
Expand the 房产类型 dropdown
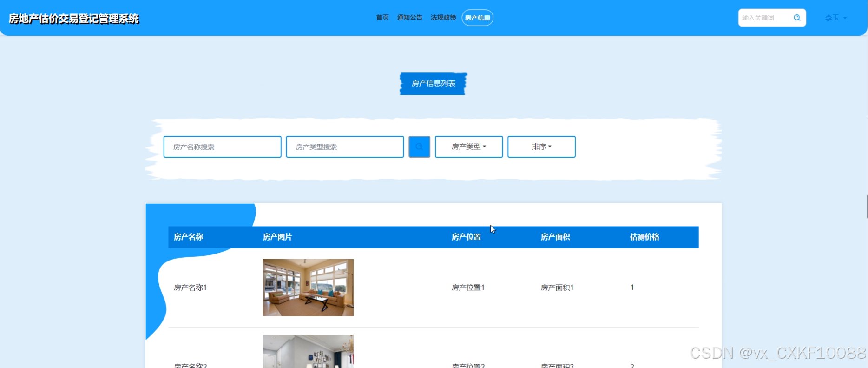pyautogui.click(x=469, y=147)
